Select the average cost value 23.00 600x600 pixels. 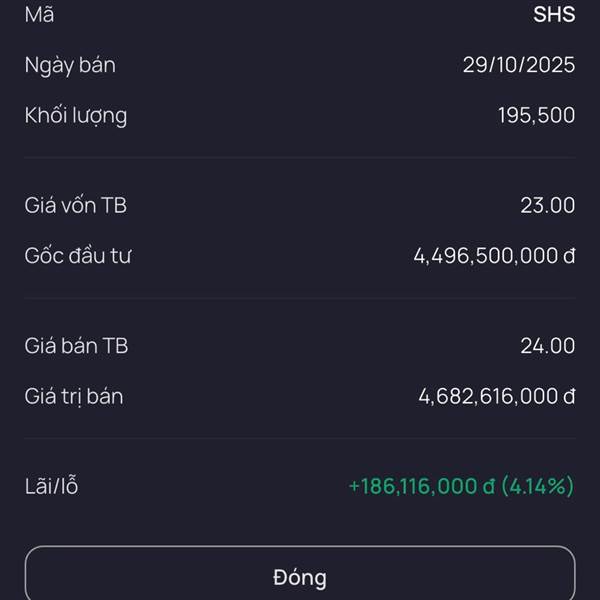coord(547,206)
